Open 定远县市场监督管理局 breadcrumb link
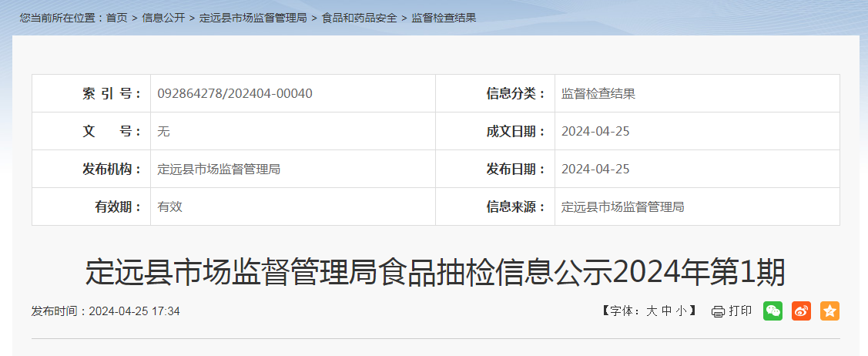Viewport: 868px width, 356px height. pos(253,18)
